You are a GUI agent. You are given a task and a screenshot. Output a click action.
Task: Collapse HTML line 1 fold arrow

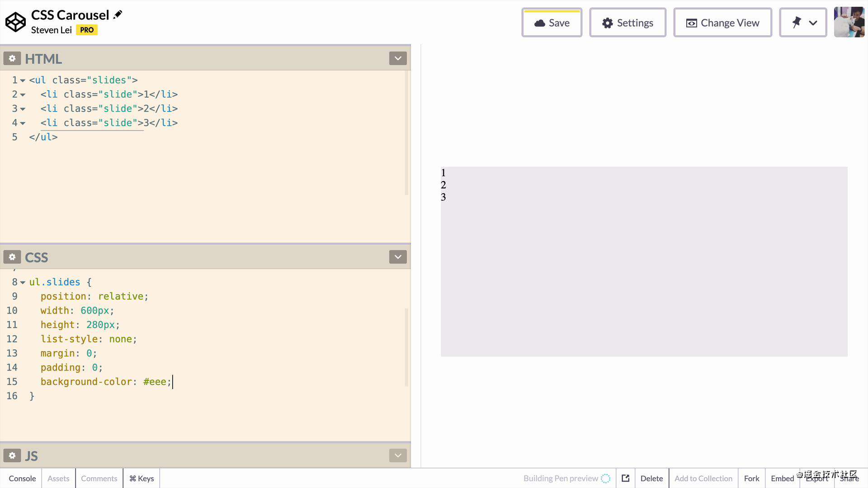23,80
